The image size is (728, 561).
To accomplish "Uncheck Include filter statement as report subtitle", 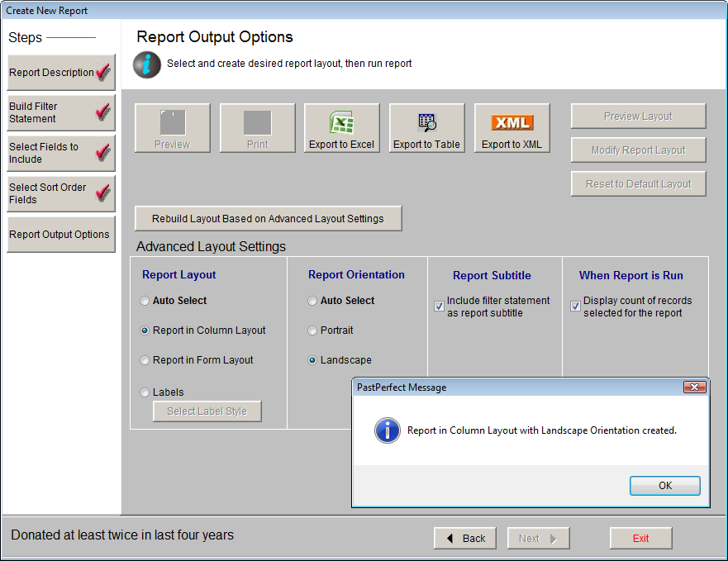I will click(438, 307).
